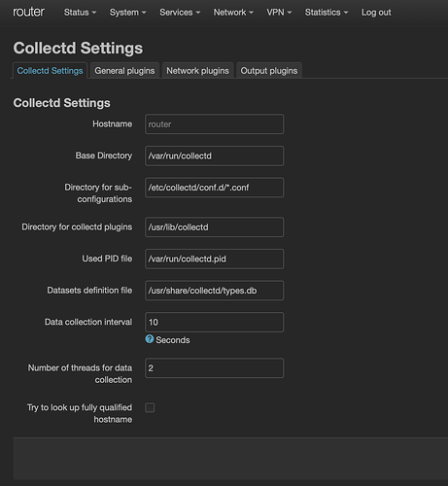Open the Statistics menu
Viewport: 448px width, 486px height.
327,13
